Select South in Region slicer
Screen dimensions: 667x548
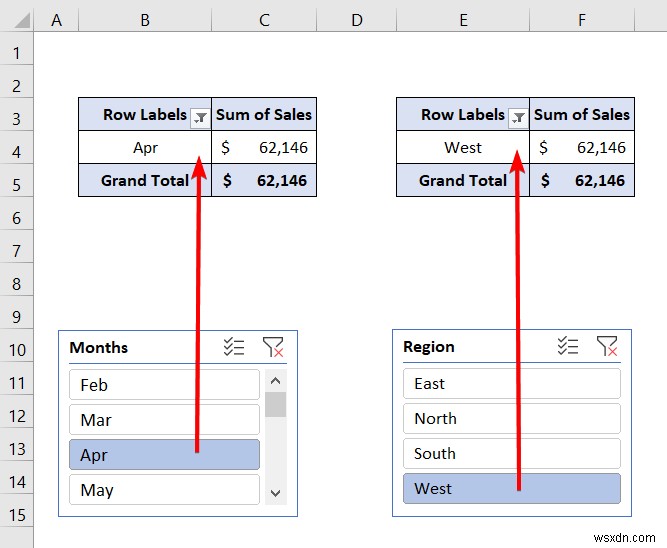(x=512, y=453)
